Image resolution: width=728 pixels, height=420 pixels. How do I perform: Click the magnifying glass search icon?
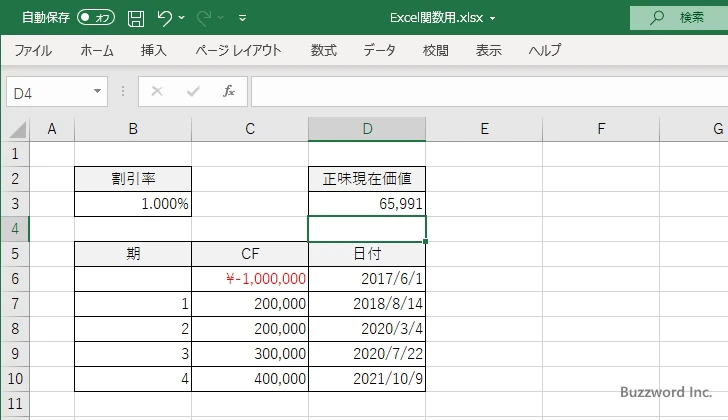[656, 18]
